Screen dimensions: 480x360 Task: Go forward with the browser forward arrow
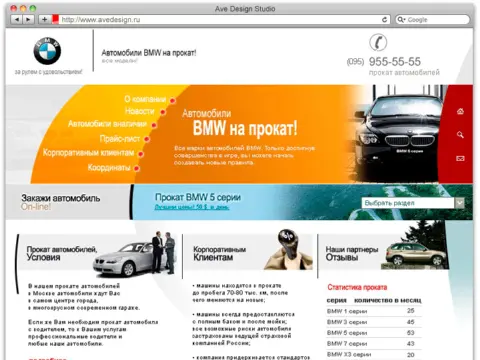tap(28, 20)
